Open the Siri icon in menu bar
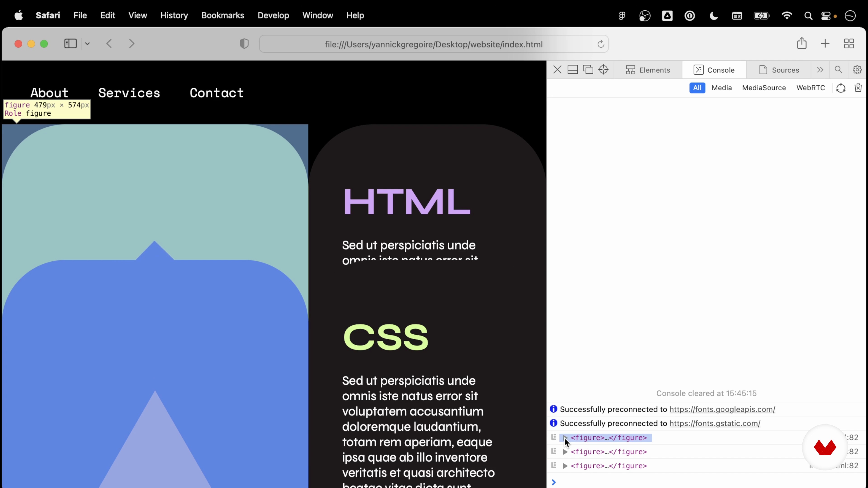 click(850, 16)
